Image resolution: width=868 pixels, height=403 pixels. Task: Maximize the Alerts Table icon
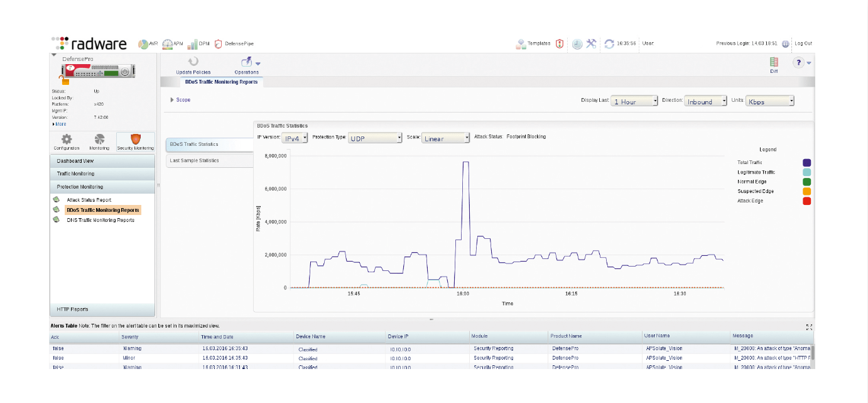(x=809, y=327)
